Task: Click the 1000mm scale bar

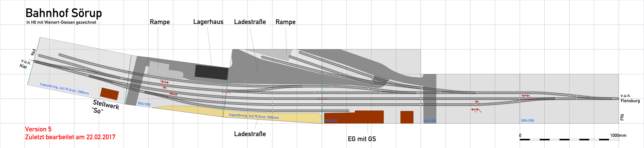Action: pyautogui.click(x=569, y=140)
